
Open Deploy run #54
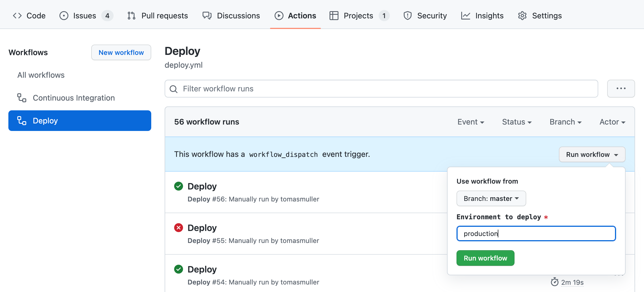(x=202, y=269)
